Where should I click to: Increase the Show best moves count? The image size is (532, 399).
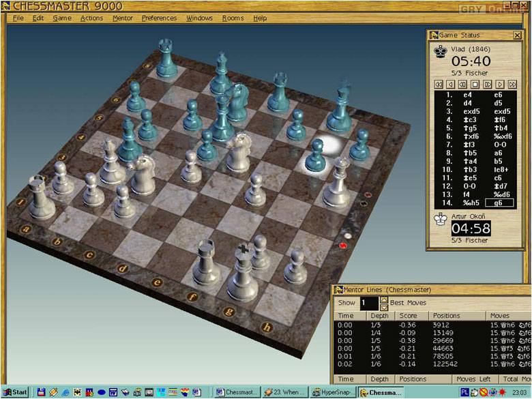tap(384, 299)
